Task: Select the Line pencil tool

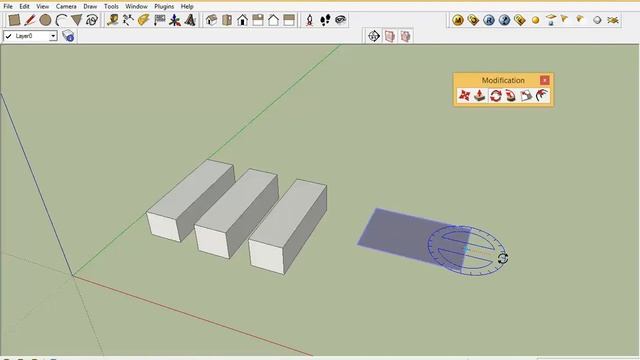Action: tap(29, 20)
